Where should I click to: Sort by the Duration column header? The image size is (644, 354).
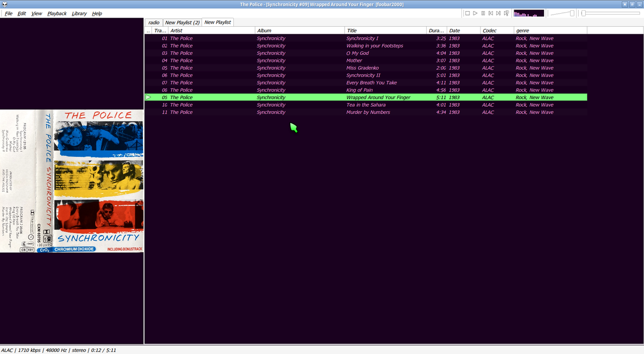[437, 31]
